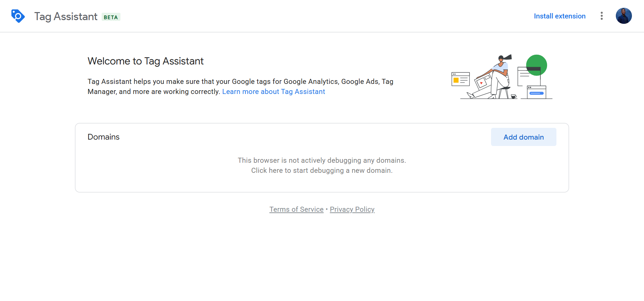Click the Install extension link
The image size is (644, 301).
pos(559,16)
